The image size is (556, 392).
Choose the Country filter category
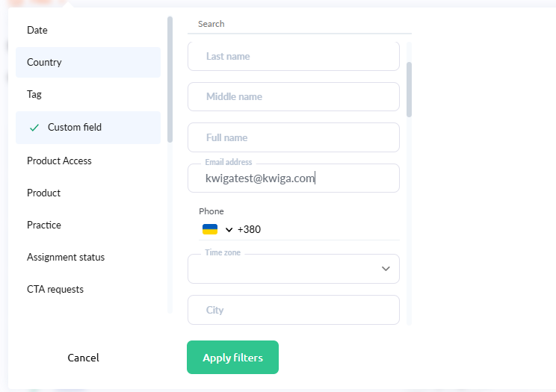click(44, 62)
